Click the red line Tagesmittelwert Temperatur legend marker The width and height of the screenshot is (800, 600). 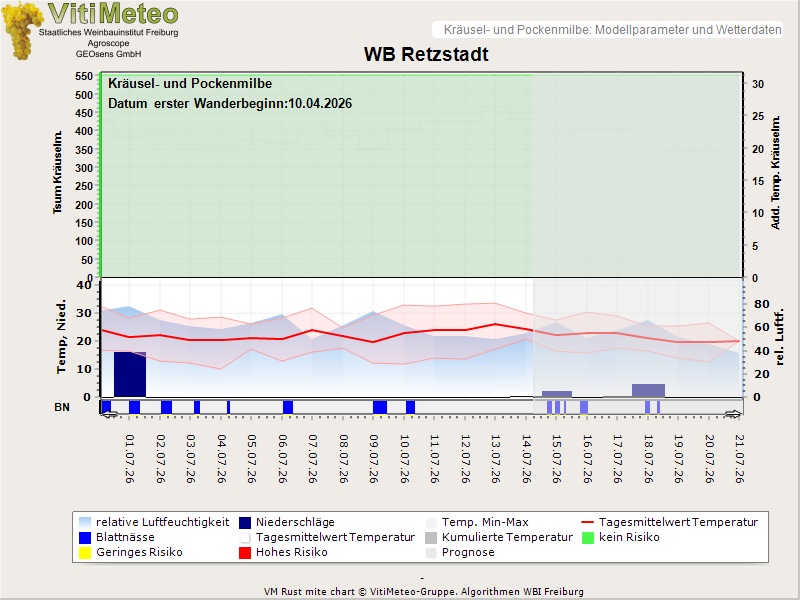(588, 522)
